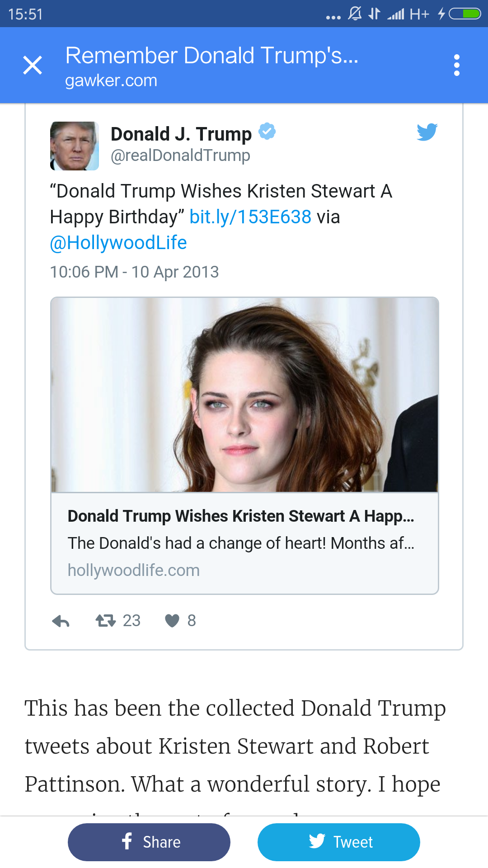Viewport: 488px width, 868px height.
Task: Tap the verified badge next to Trump
Action: [267, 132]
